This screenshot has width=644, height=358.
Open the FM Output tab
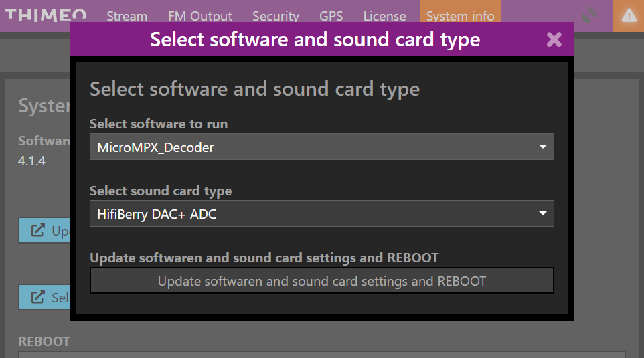point(199,16)
